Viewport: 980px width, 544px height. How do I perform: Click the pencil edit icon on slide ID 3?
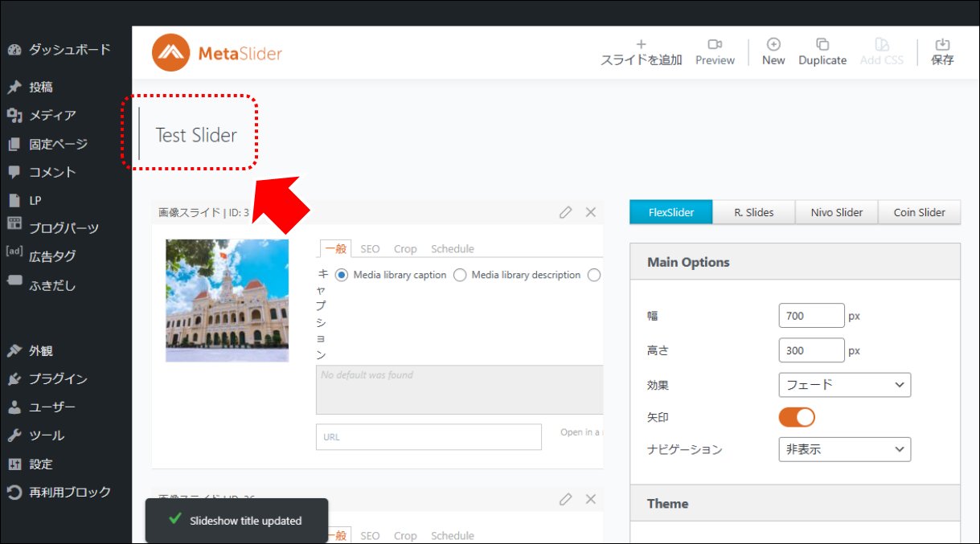coord(566,212)
